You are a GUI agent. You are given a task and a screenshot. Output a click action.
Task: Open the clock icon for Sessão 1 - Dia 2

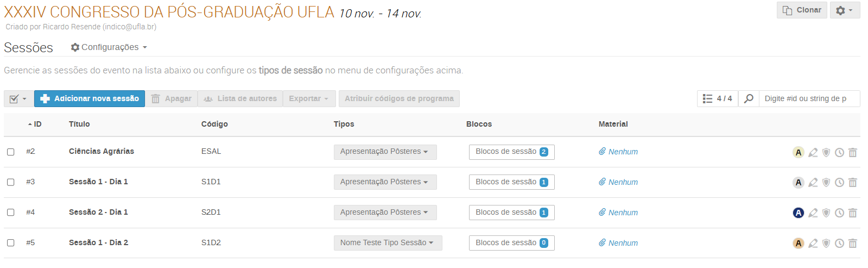coord(839,244)
